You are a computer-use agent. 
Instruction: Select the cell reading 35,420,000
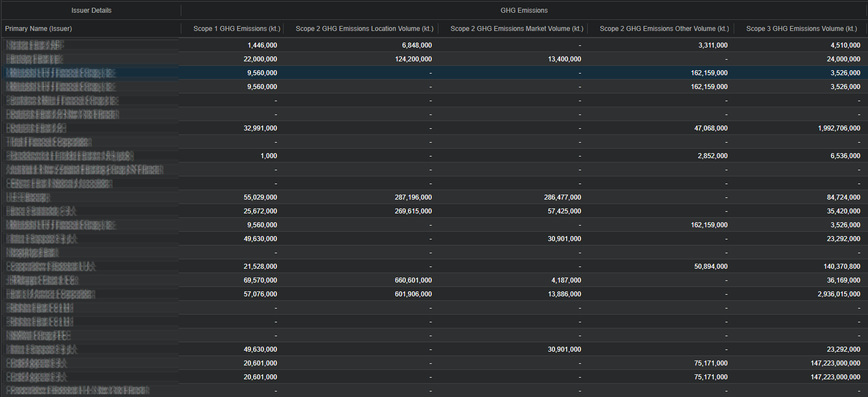[844, 211]
